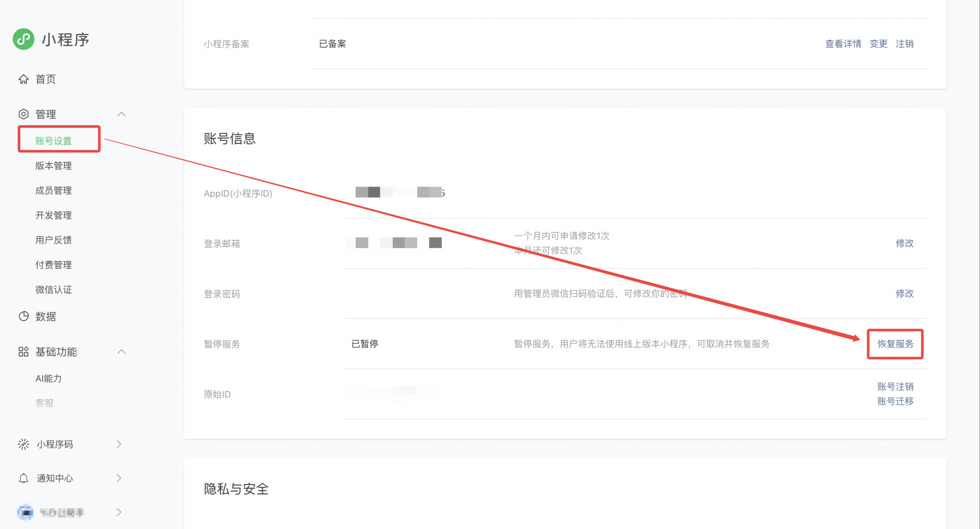Go to 成员管理
Viewport: 980px width, 529px height.
click(54, 190)
